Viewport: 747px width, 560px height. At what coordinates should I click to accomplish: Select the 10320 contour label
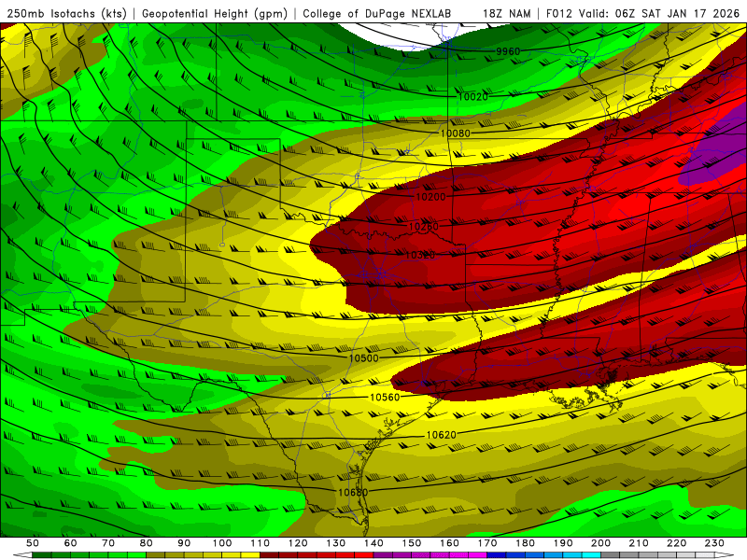pos(419,255)
